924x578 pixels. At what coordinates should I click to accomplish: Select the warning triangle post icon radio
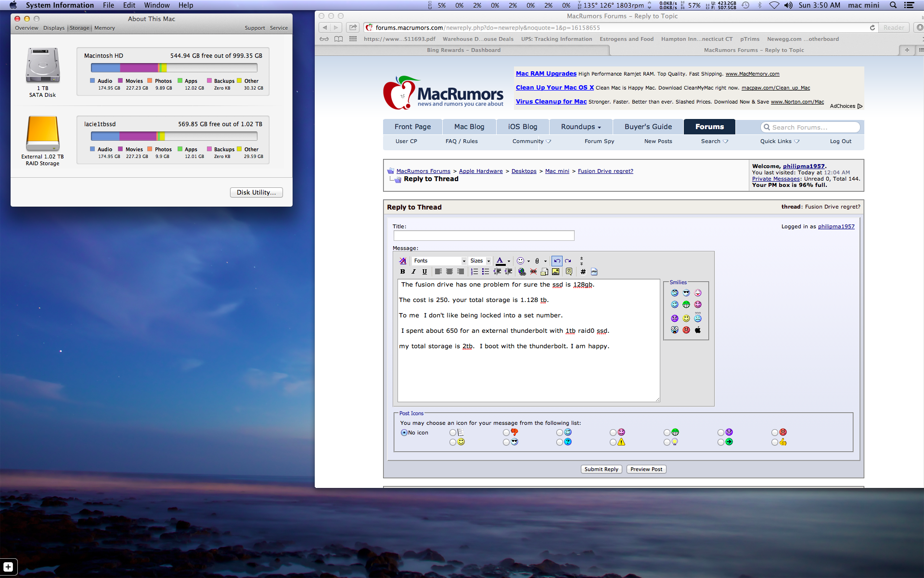coord(613,442)
